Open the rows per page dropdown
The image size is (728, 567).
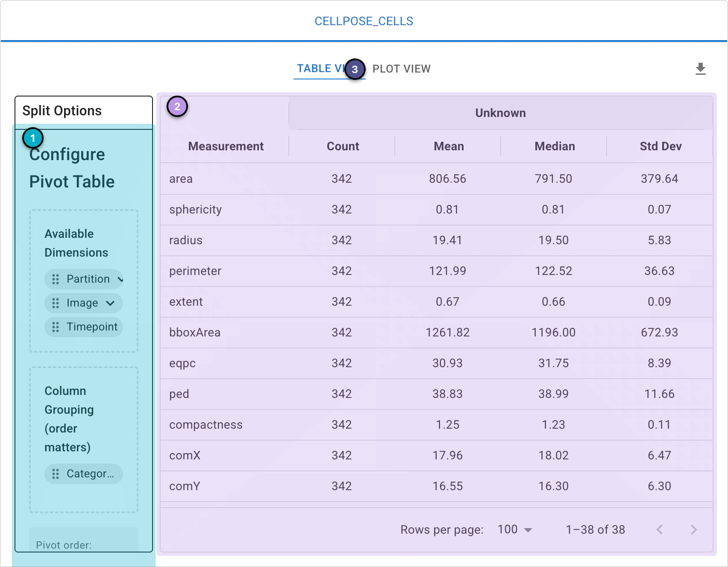pos(515,530)
